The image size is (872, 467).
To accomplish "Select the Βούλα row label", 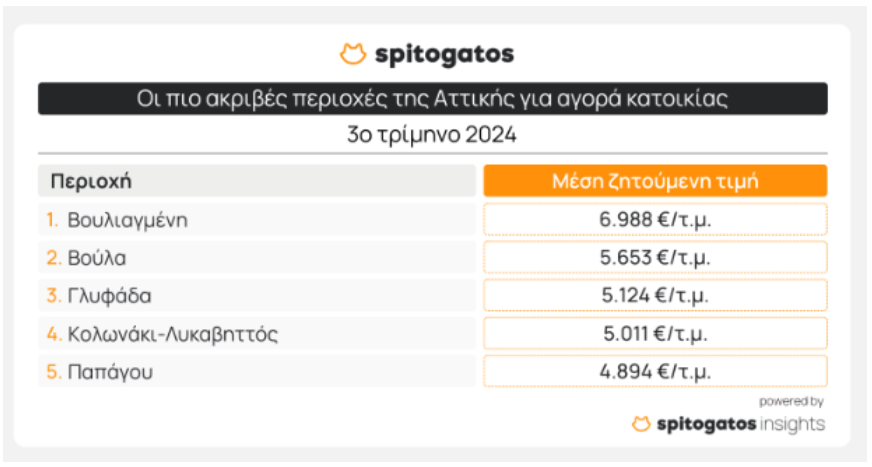I will 97,258.
